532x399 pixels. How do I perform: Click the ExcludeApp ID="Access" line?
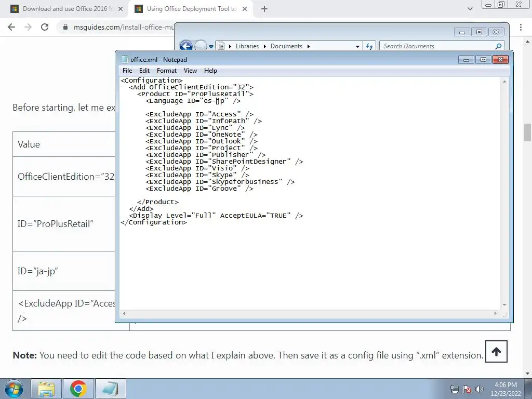pyautogui.click(x=199, y=114)
